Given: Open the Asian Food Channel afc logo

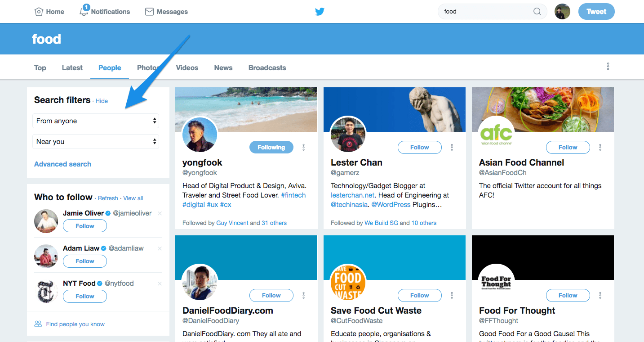Looking at the screenshot, I should point(497,135).
